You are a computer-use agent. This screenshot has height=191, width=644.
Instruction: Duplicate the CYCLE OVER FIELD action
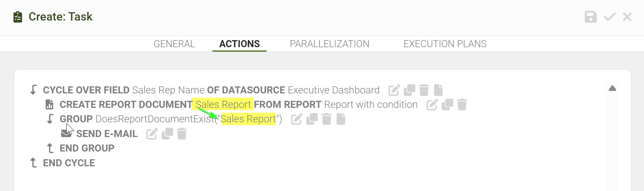click(409, 90)
